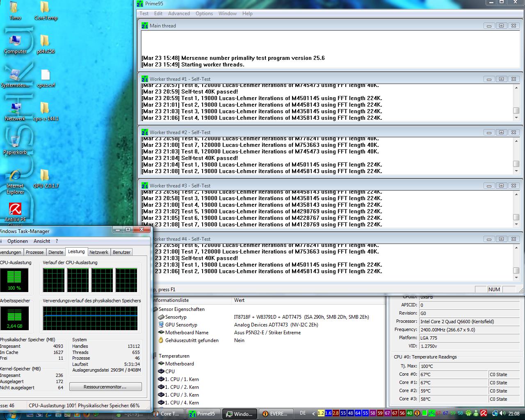Show hidden tray icons chevron
Screen dimensions: 525x420
[x=313, y=413]
